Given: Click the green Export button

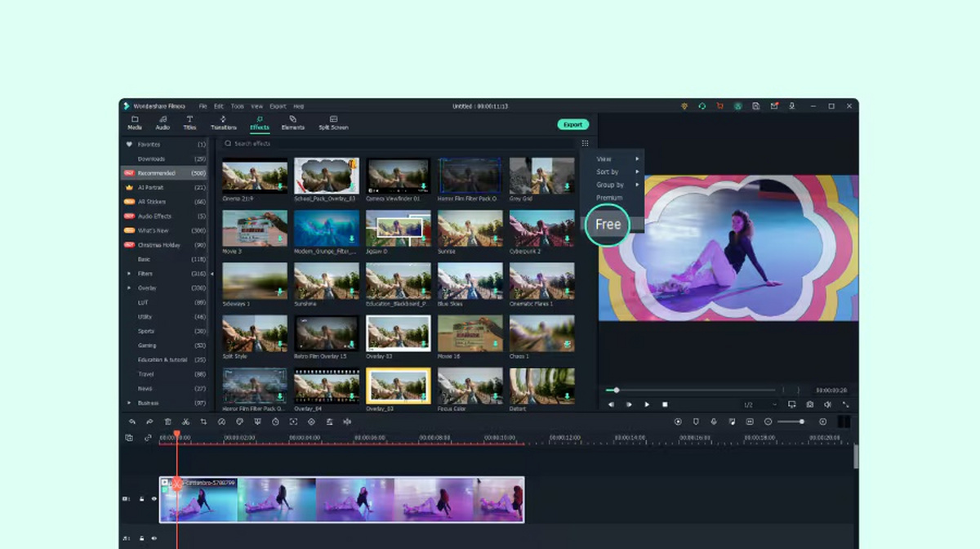Looking at the screenshot, I should tap(572, 124).
